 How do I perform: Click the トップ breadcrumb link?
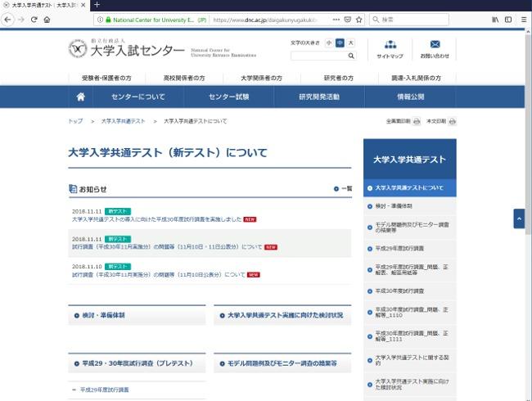point(75,121)
